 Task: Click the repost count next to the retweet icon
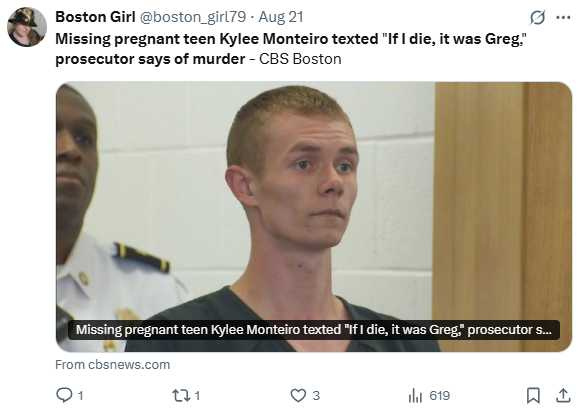click(197, 396)
